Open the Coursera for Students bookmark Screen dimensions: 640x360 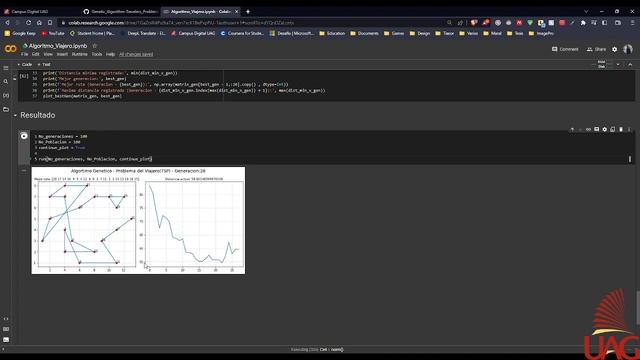point(242,33)
